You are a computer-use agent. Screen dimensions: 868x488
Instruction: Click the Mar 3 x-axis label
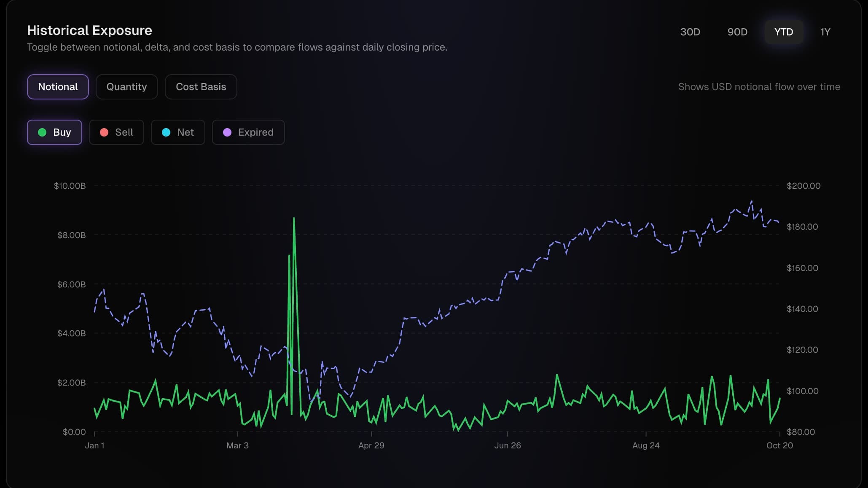237,445
